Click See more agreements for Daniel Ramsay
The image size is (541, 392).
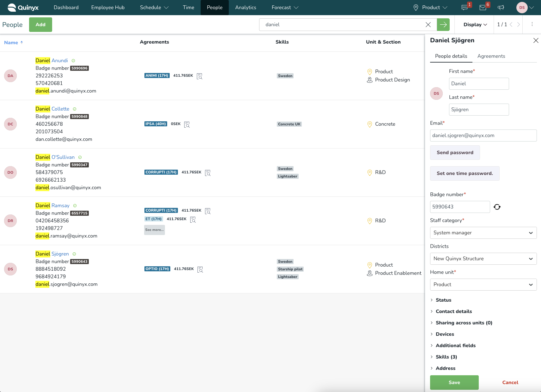pyautogui.click(x=155, y=230)
